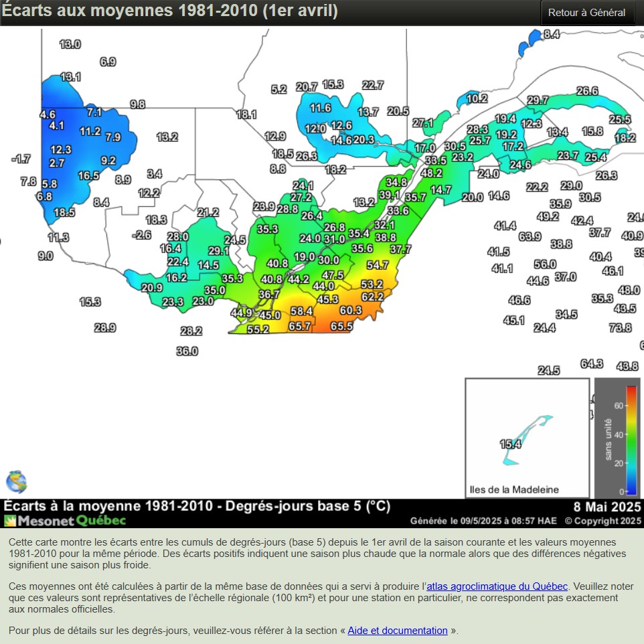Viewport: 644px width, 644px height.
Task: Click the Mesonet Québec logo
Action: 65,520
